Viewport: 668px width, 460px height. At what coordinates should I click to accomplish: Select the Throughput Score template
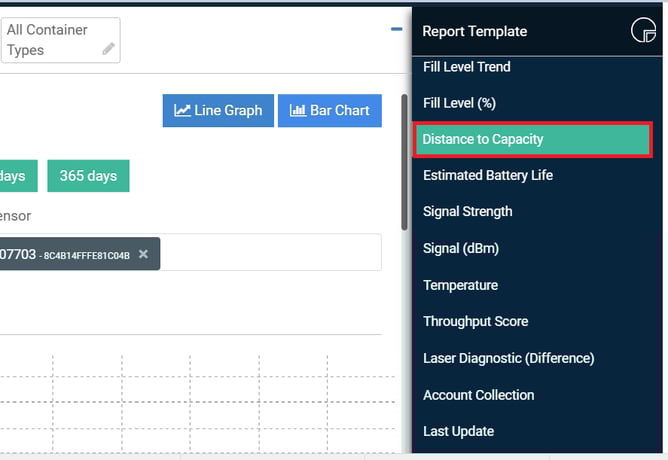point(475,322)
